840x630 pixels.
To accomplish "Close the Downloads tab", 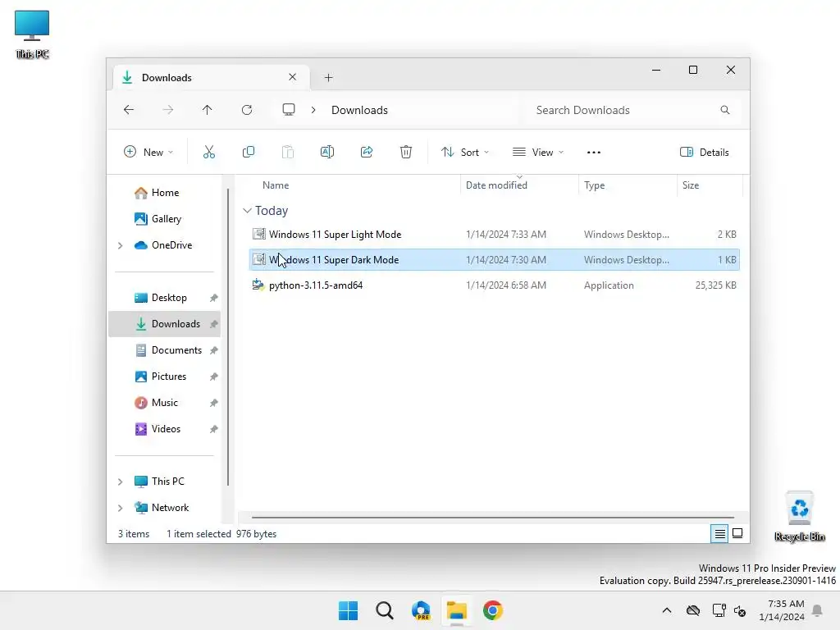I will pos(293,77).
